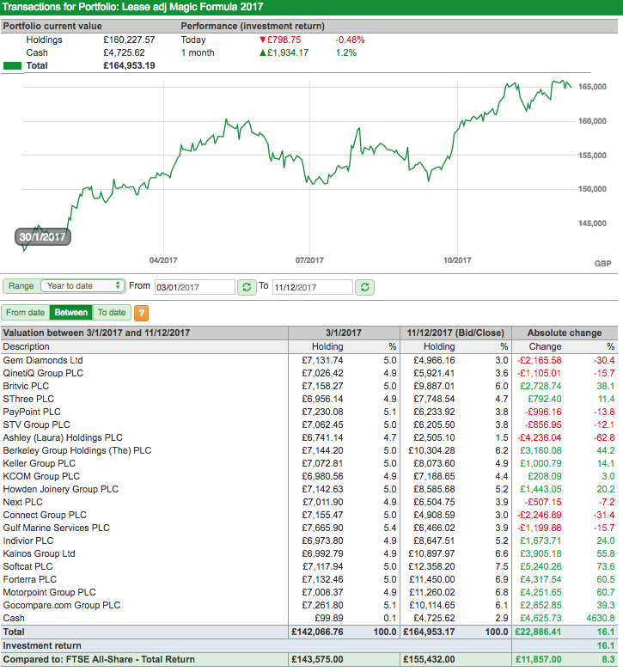Click Gocompare.com Group PLC row
Image resolution: width=623 pixels, height=672 pixels.
click(x=309, y=605)
